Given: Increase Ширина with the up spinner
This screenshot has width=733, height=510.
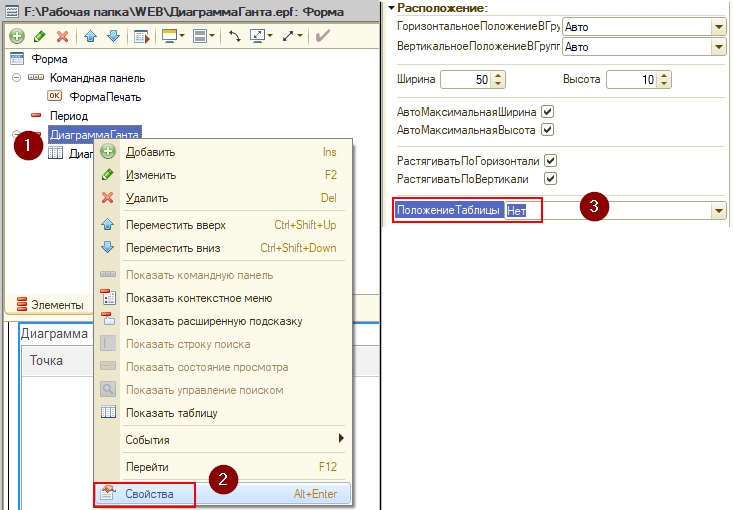Looking at the screenshot, I should 498,75.
